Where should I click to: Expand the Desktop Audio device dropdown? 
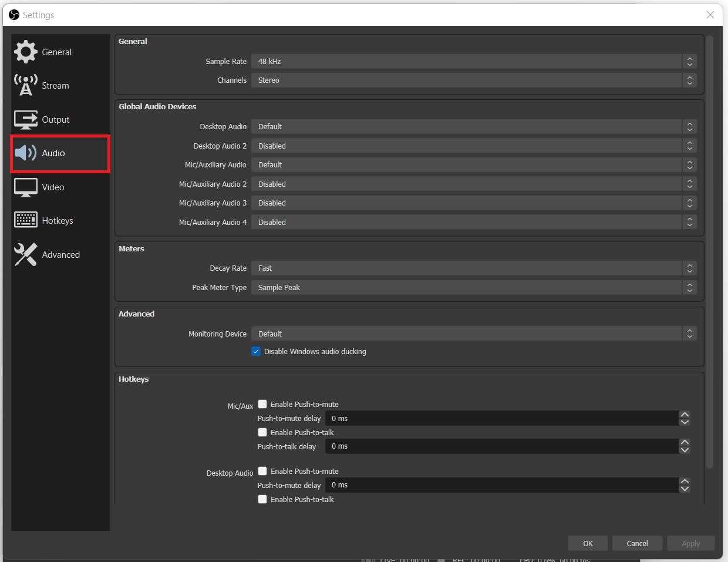coord(474,126)
